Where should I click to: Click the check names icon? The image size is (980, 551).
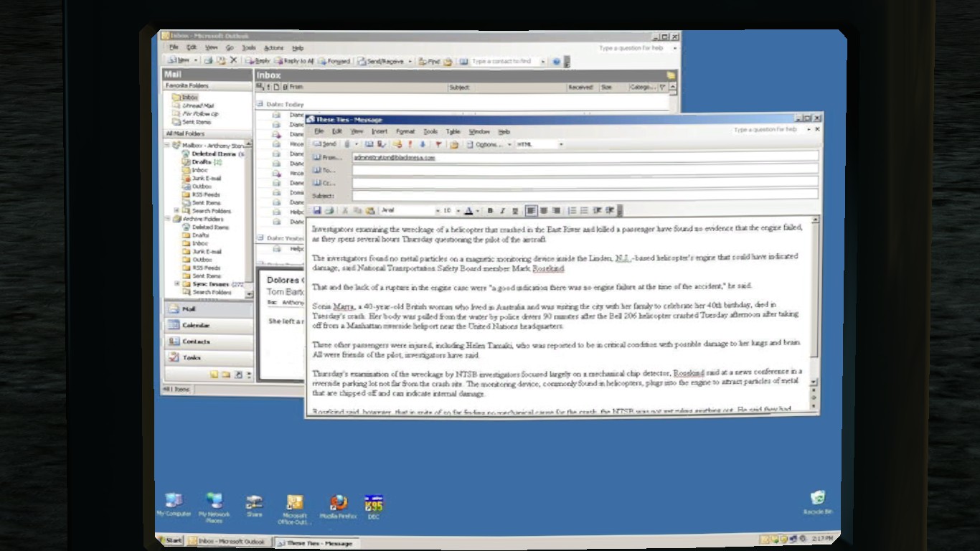click(380, 144)
